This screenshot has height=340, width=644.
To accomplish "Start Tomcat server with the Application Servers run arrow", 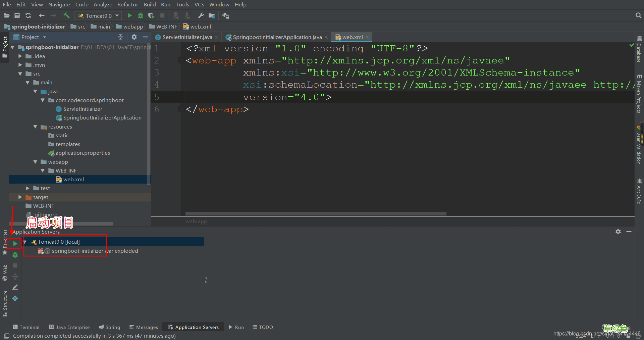I will coord(15,243).
